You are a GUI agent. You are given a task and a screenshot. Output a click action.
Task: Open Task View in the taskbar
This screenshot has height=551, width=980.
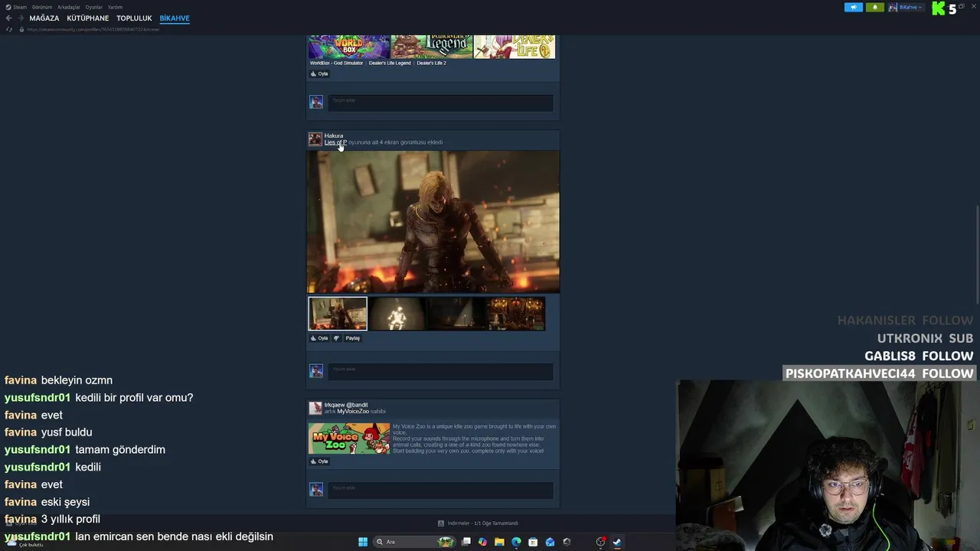click(x=465, y=542)
